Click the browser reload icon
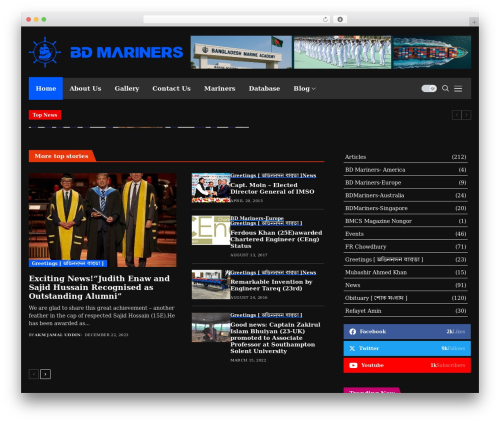The image size is (500, 423). point(325,19)
